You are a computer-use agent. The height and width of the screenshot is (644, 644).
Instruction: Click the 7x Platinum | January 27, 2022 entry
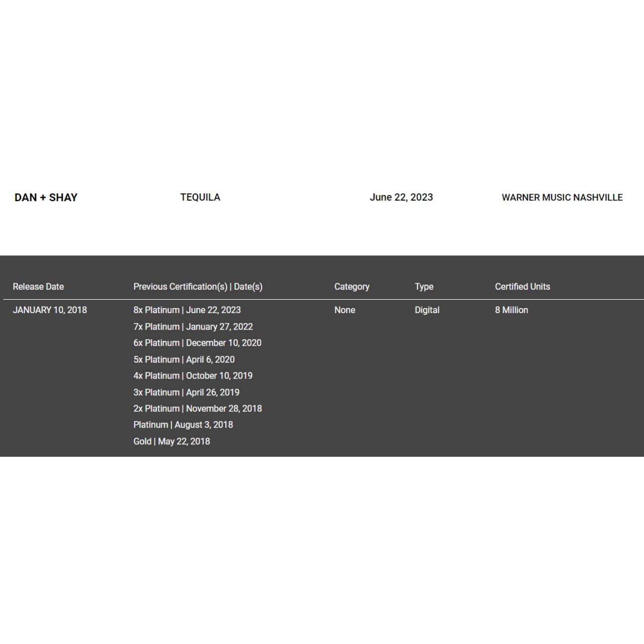tap(193, 326)
